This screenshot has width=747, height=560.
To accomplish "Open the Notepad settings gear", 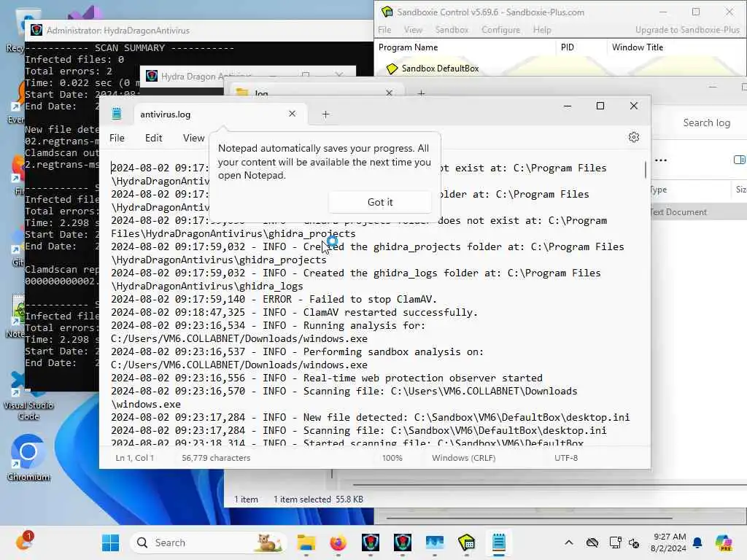I will click(634, 138).
